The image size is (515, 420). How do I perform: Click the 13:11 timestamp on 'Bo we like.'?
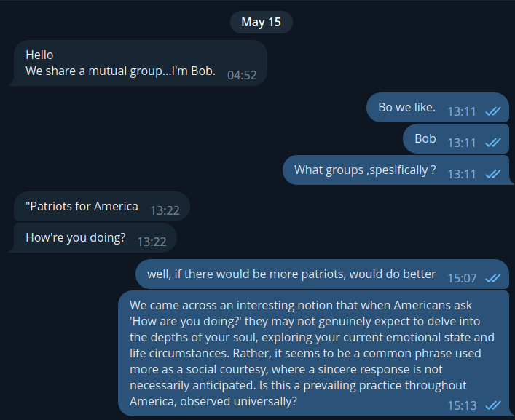coord(461,111)
